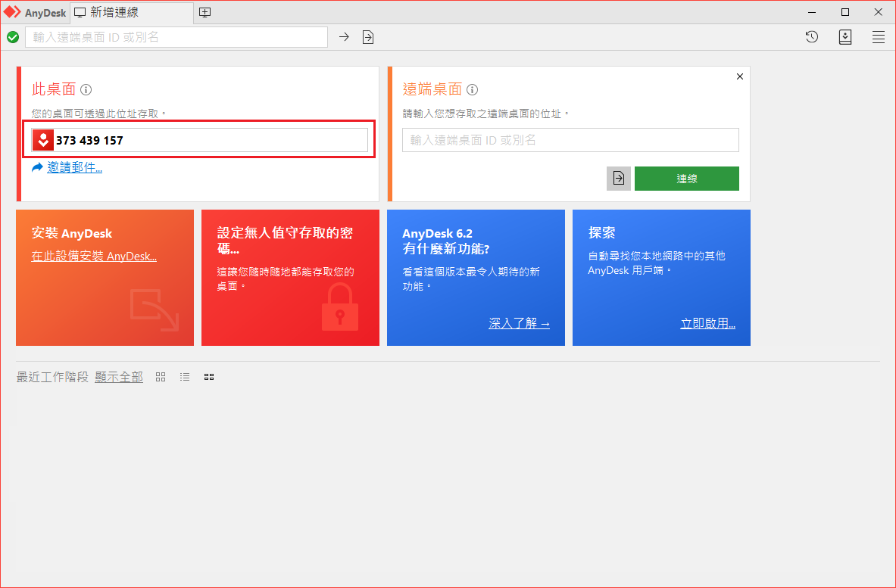Close the 遠端桌面 panel
The image size is (896, 588).
tap(740, 76)
